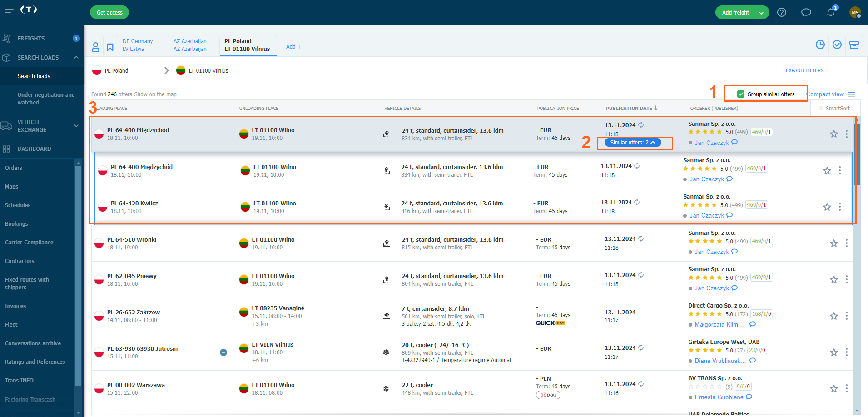Open the archive box icon

point(854,45)
